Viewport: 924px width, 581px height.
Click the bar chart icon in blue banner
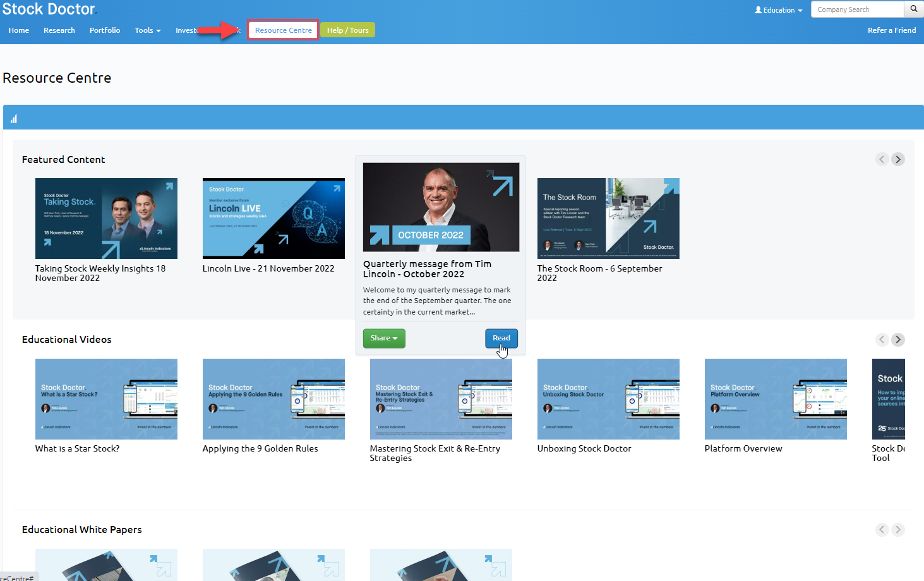click(x=14, y=119)
